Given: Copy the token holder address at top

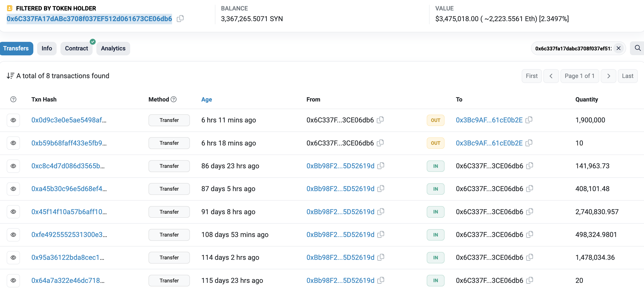Looking at the screenshot, I should click(x=180, y=19).
